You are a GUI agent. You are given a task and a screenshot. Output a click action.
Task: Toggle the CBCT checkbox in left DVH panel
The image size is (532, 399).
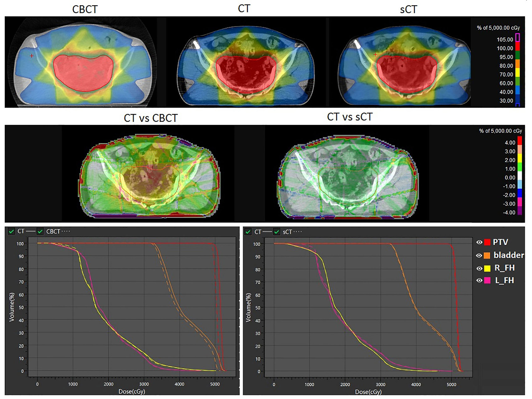(x=40, y=232)
